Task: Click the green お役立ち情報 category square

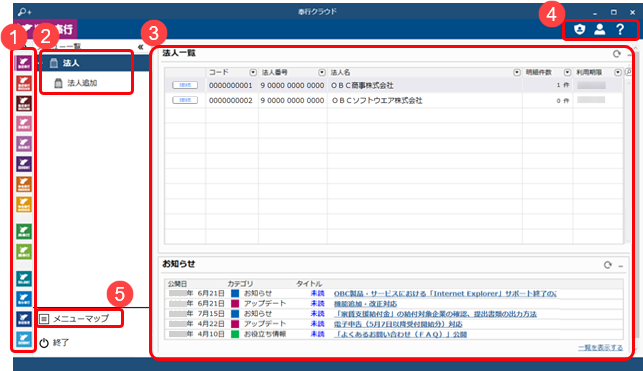Action: [x=235, y=335]
